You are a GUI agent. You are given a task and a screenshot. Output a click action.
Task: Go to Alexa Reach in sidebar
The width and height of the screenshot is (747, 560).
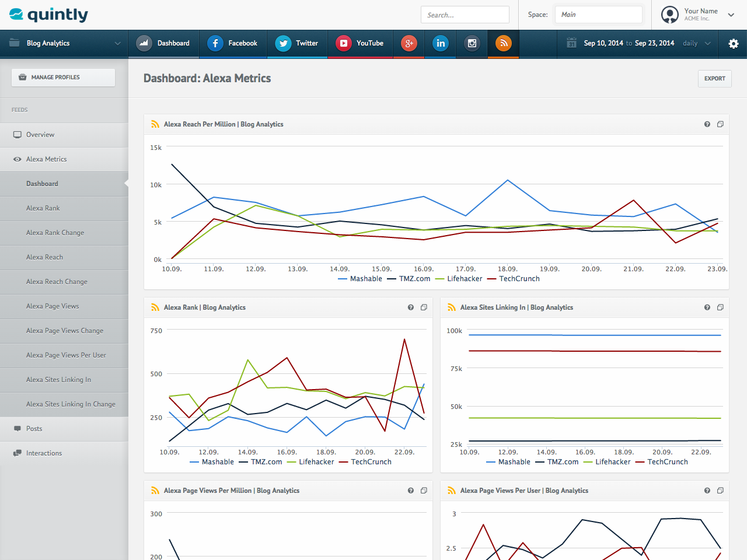click(64, 257)
